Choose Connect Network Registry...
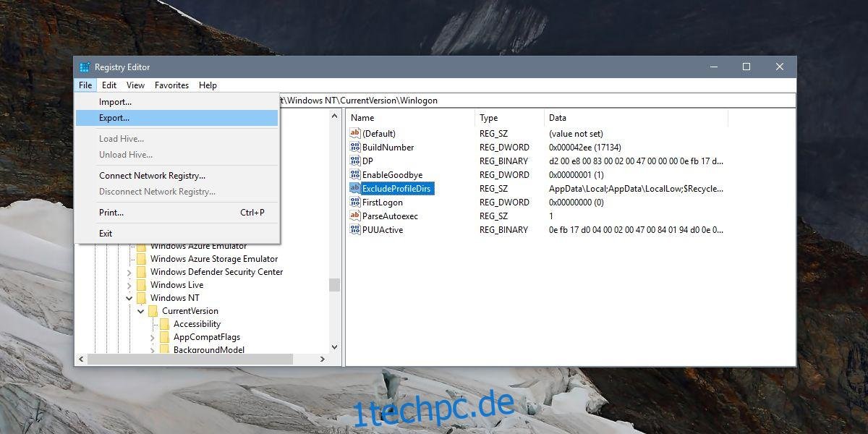This screenshot has width=868, height=434. click(x=177, y=176)
